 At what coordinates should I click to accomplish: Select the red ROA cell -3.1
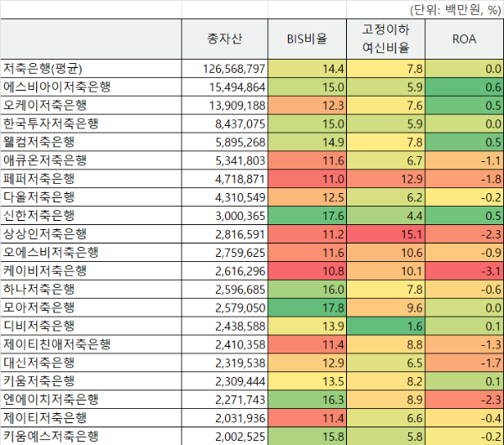(465, 270)
